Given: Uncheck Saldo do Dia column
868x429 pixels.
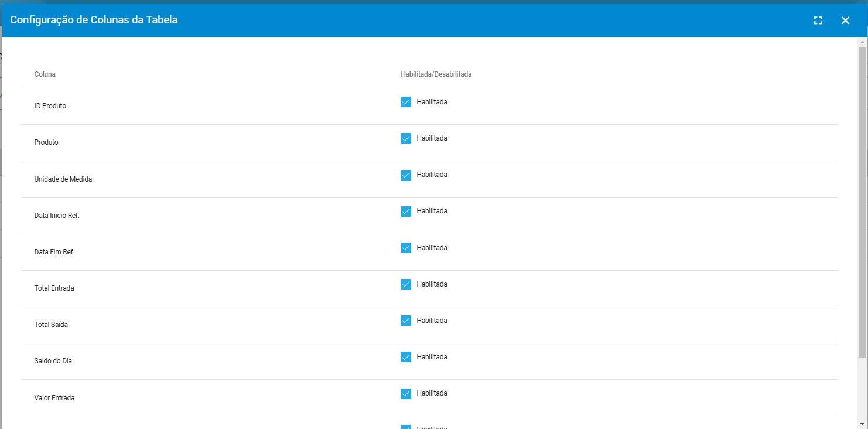Looking at the screenshot, I should point(406,357).
